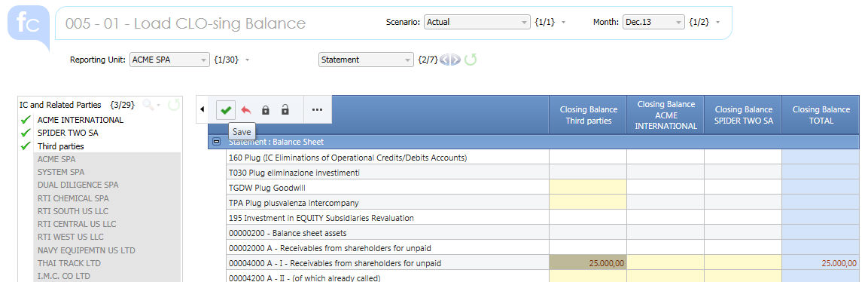Click the open padlock unlock icon
The height and width of the screenshot is (282, 868).
[x=285, y=109]
